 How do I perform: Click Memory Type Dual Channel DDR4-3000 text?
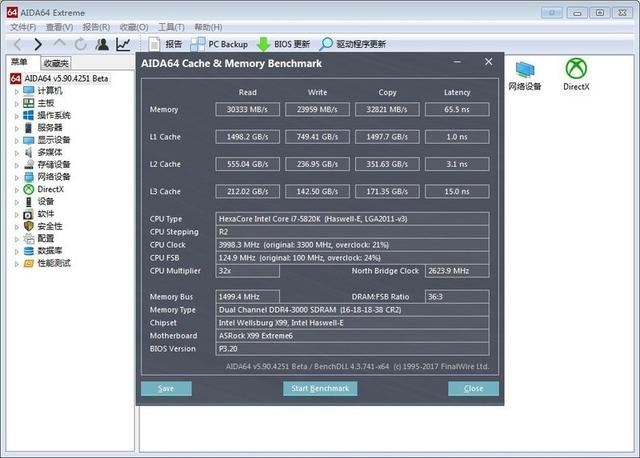coord(310,310)
